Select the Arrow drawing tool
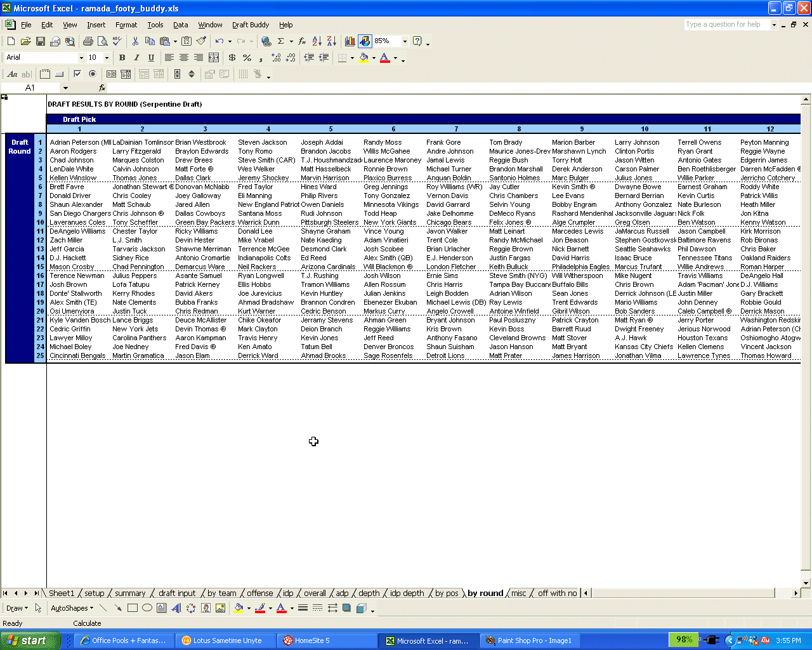The width and height of the screenshot is (812, 650). tap(118, 608)
